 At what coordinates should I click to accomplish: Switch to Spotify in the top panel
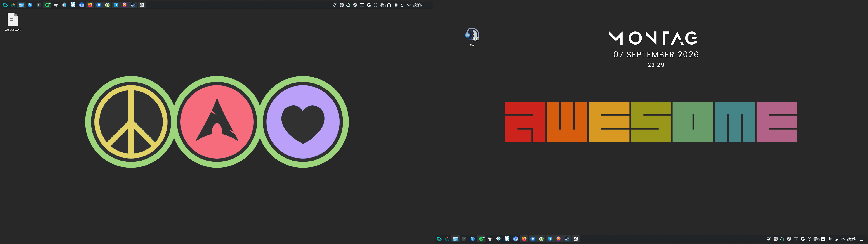pos(47,5)
